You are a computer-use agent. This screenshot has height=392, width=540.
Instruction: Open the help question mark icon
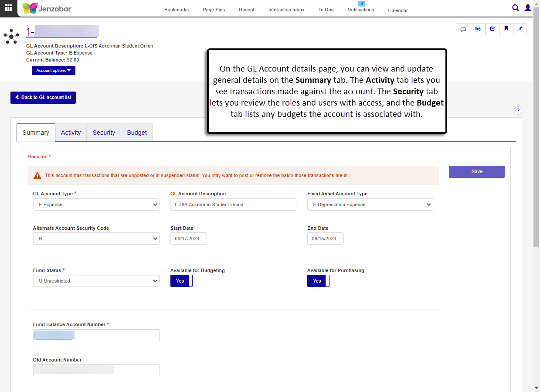[x=518, y=111]
